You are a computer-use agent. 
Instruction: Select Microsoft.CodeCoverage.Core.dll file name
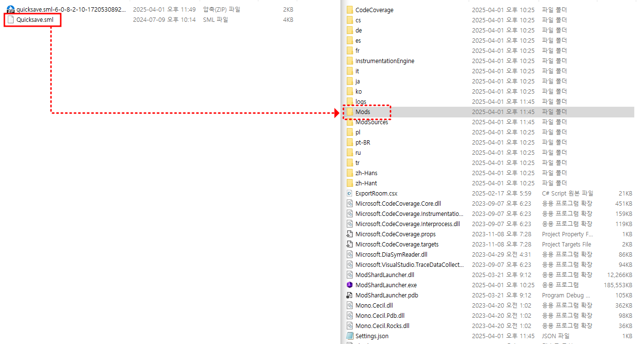(398, 203)
